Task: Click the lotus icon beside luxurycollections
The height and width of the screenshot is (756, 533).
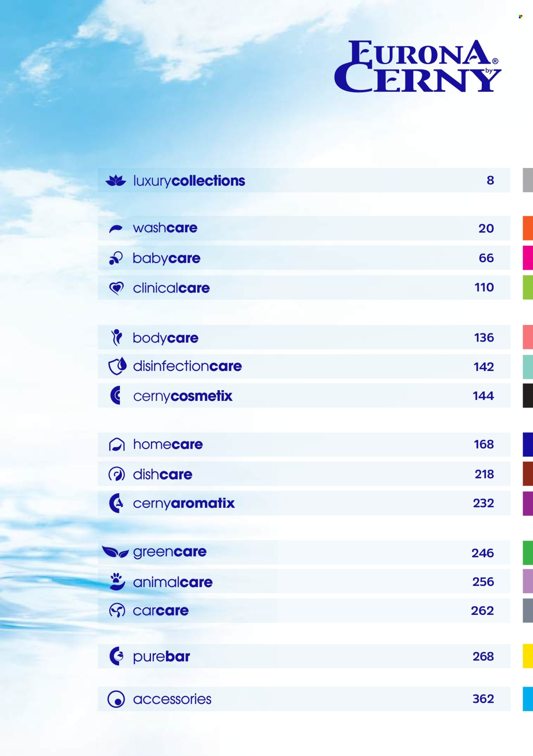Action: click(x=116, y=181)
